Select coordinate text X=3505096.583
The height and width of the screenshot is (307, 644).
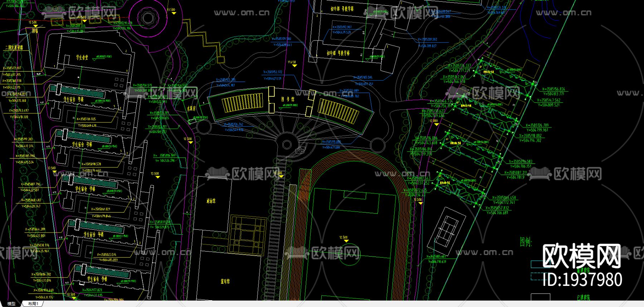(x=521, y=161)
